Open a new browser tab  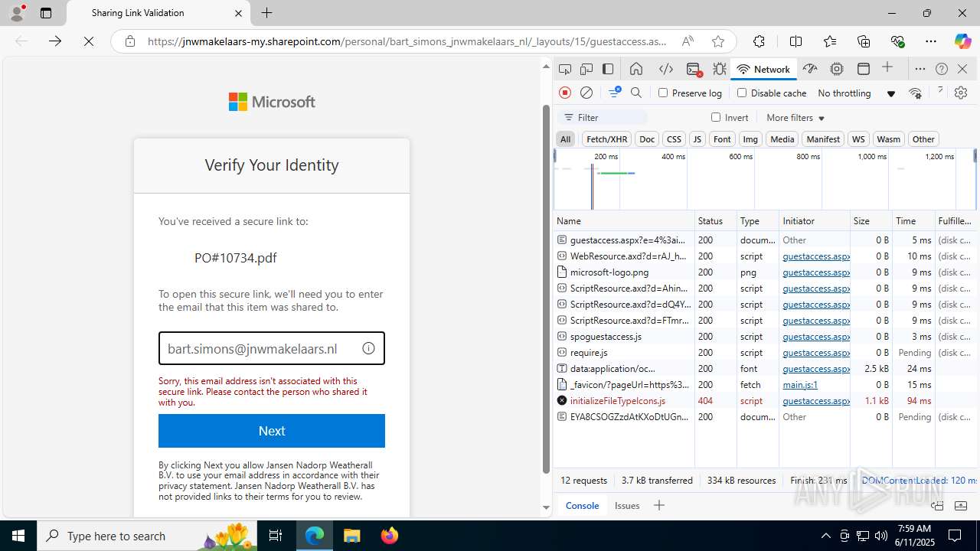point(266,13)
